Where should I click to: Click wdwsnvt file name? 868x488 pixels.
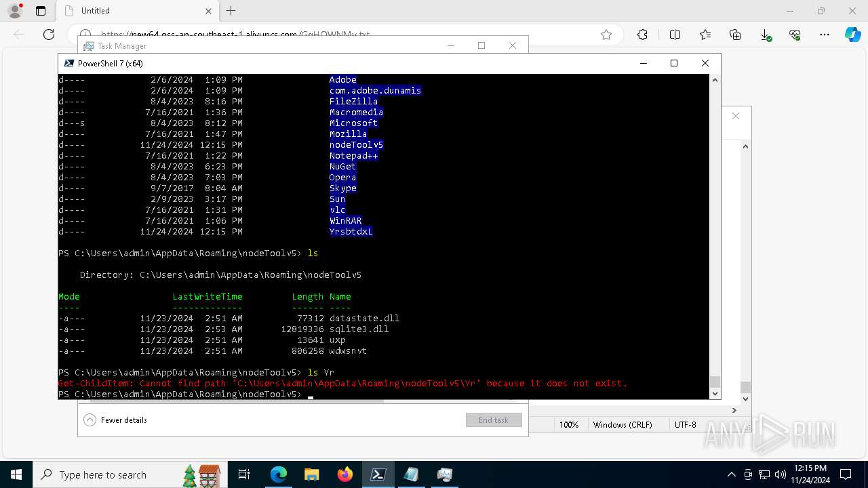[x=349, y=350]
